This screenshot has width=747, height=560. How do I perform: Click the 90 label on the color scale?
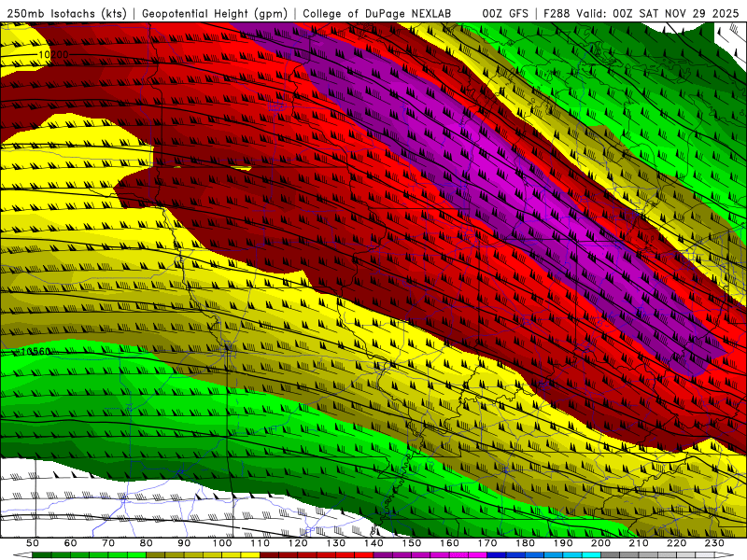pos(184,543)
